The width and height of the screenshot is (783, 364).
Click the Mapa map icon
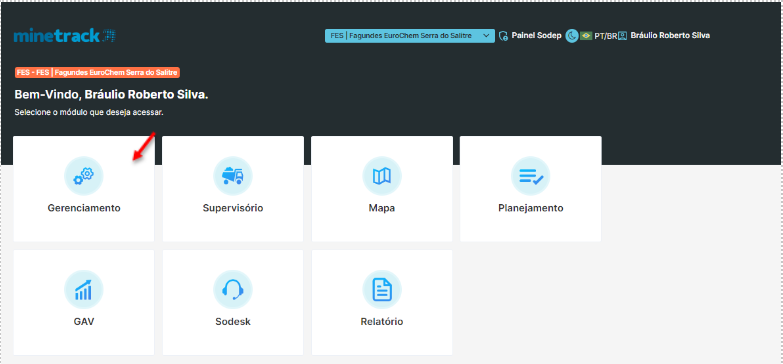click(382, 176)
